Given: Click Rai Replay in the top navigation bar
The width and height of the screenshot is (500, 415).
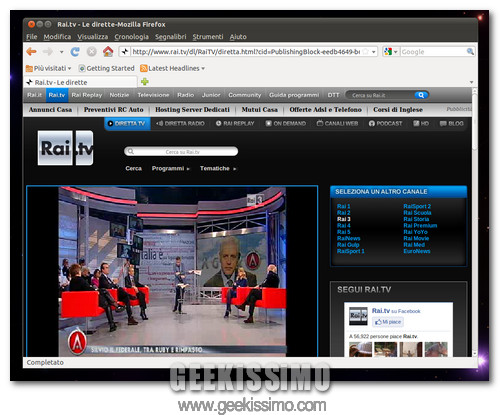Looking at the screenshot, I should (87, 95).
